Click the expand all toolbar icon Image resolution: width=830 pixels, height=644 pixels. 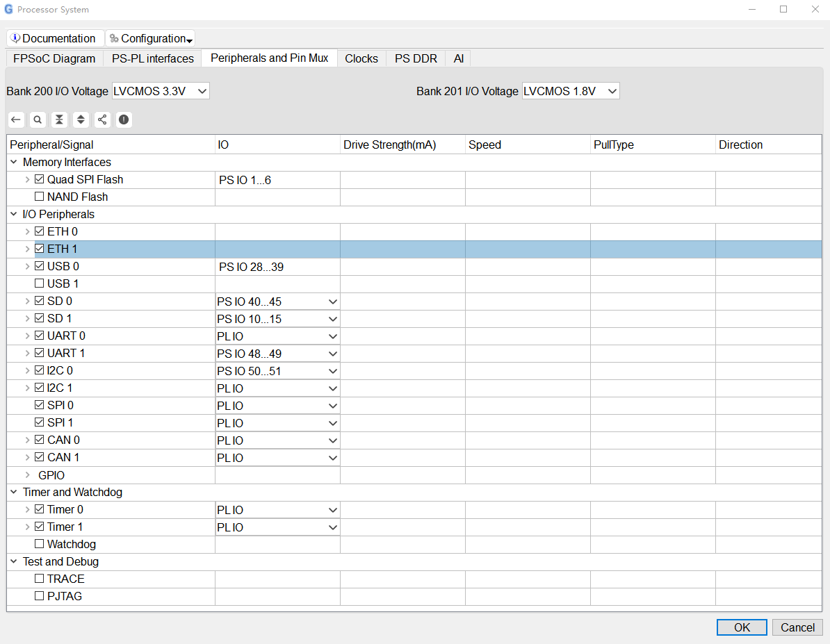click(81, 119)
